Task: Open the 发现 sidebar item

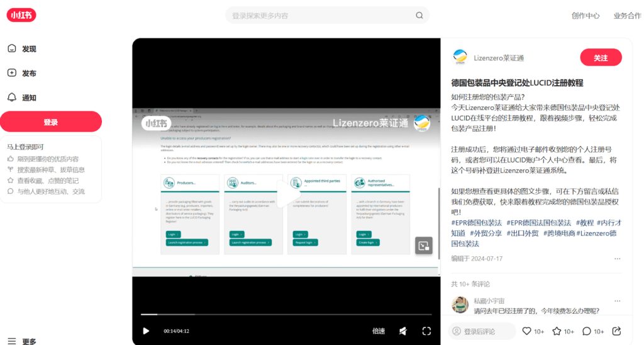Action: 28,48
